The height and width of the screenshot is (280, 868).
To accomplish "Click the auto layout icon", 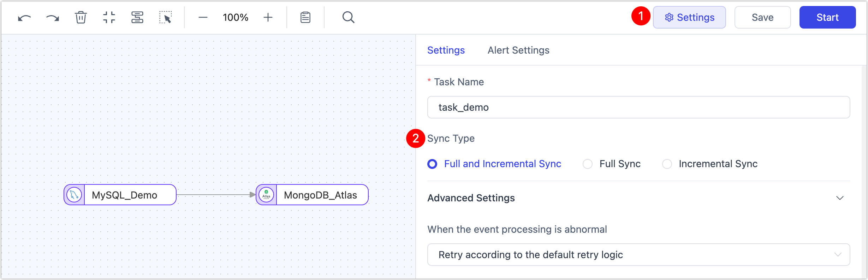I will (137, 17).
